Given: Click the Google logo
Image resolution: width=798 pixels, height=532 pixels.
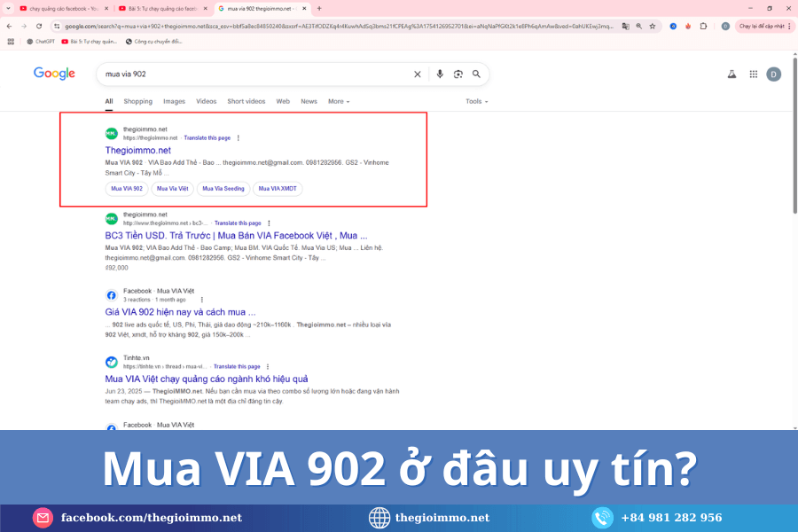Looking at the screenshot, I should pyautogui.click(x=53, y=74).
